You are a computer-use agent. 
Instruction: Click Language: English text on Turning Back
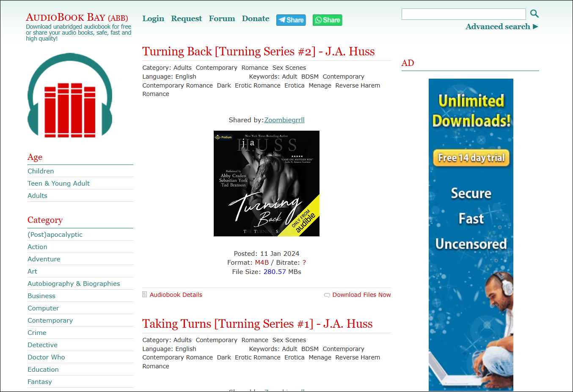169,77
